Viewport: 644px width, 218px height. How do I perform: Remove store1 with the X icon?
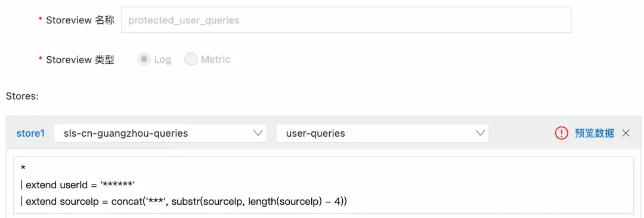point(626,133)
